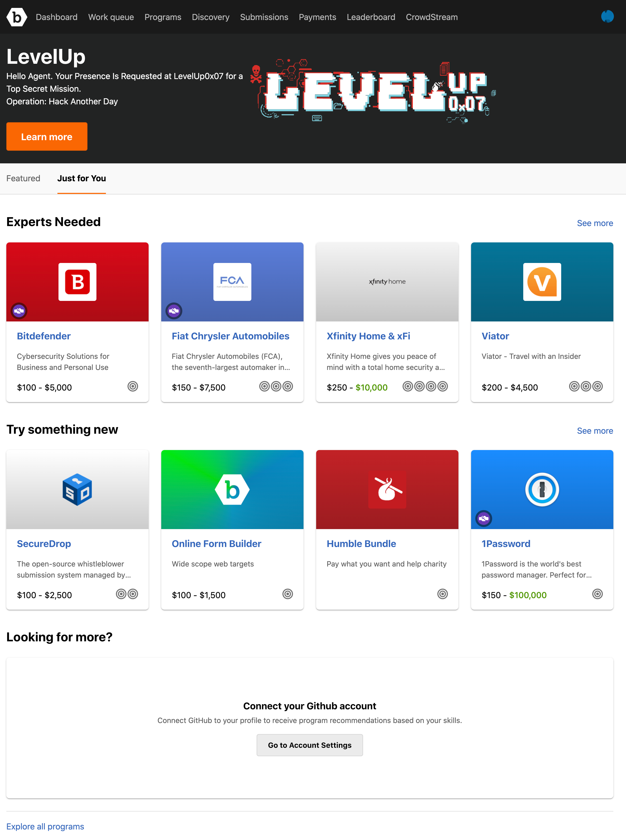Open Explore all programs link
626x840 pixels.
45,826
